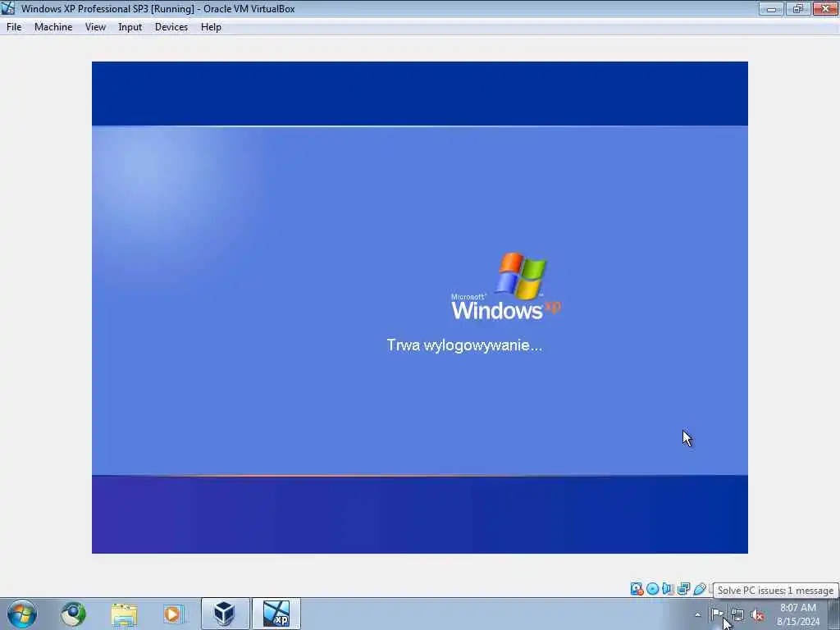Viewport: 840px width, 630px height.
Task: Click the VirtualBox window title bar icon
Action: click(x=8, y=8)
